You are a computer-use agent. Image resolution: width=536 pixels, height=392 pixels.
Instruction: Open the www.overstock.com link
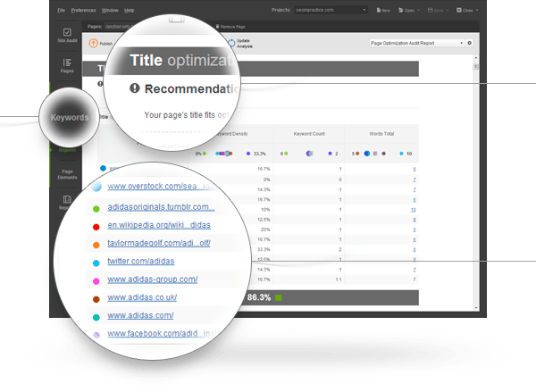161,187
